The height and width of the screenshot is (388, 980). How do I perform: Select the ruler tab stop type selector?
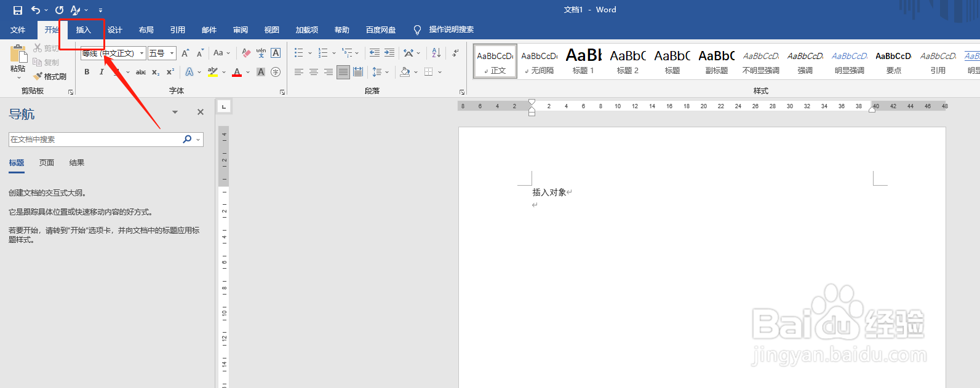[x=224, y=107]
